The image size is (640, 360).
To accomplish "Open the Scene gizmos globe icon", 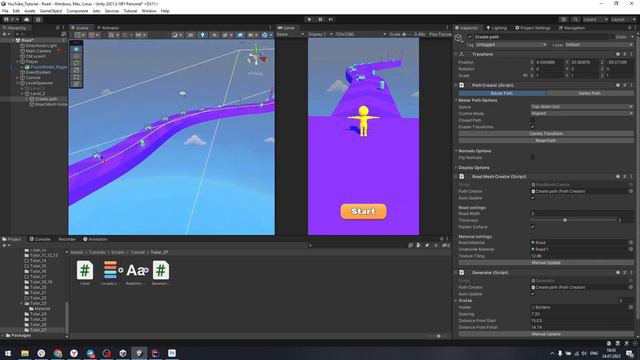I will 264,35.
